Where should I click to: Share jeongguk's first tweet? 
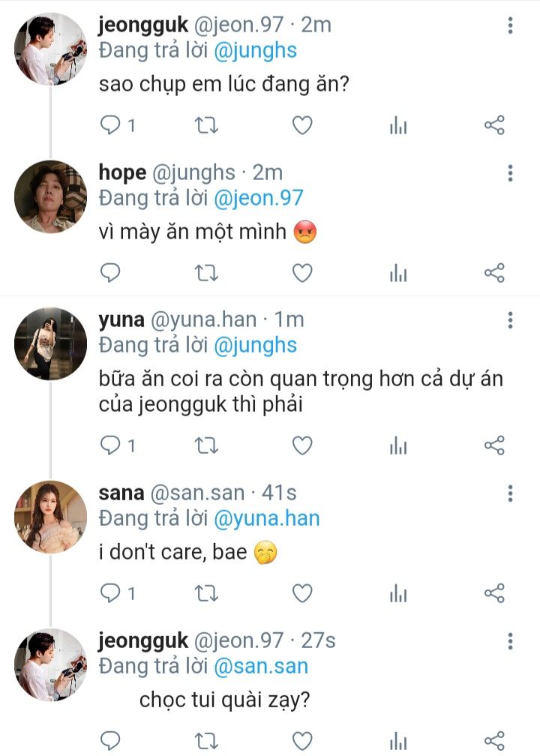(x=494, y=125)
